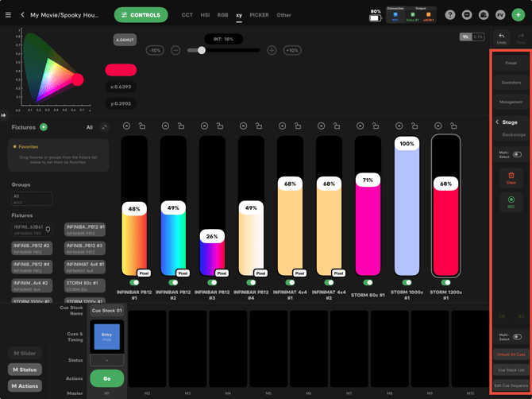Screen dimensions: 532x399
Task: Click the Undo arrow icon
Action: [502, 36]
